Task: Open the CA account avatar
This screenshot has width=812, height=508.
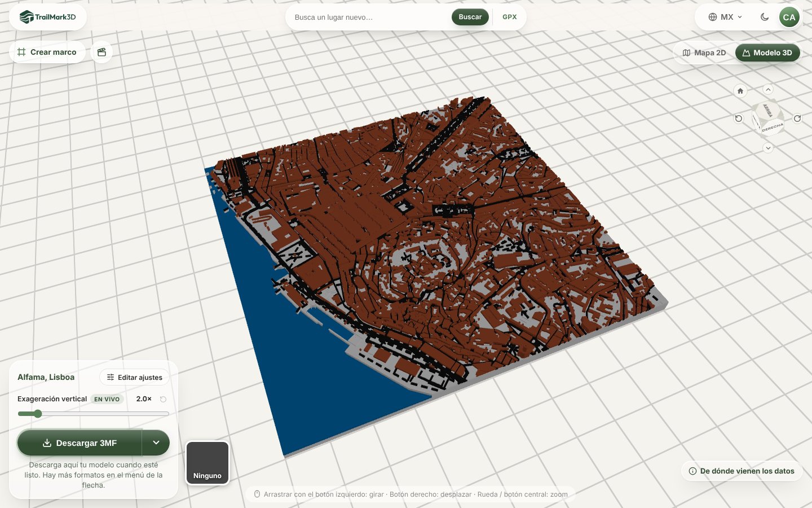Action: (789, 17)
